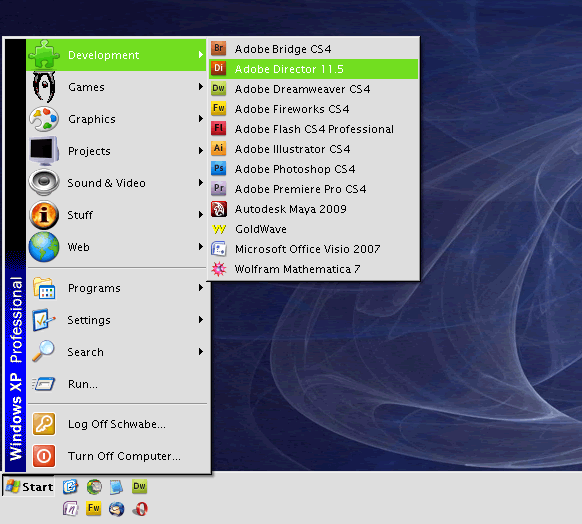Open Adobe Flash CS4 Professional icon
Screen dimensions: 582x524
click(x=219, y=128)
